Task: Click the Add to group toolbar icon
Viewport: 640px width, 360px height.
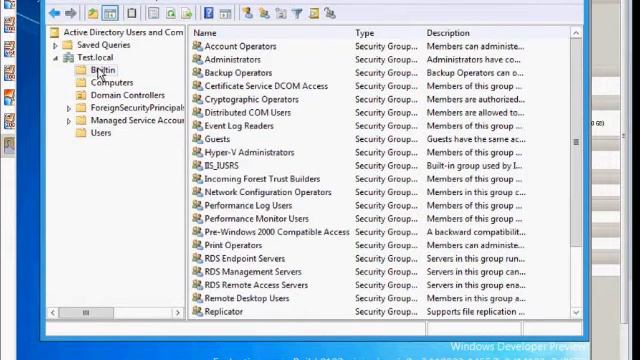Action: pos(330,13)
